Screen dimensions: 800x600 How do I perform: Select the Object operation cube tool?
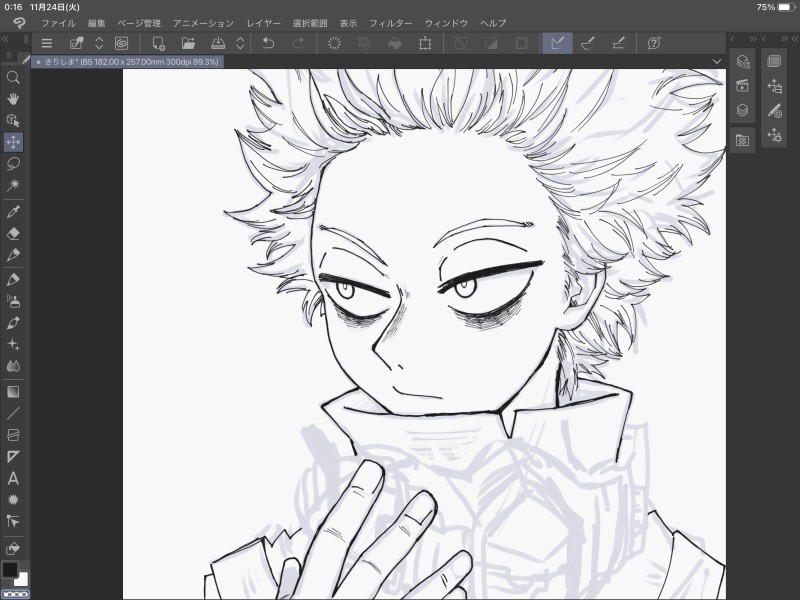[x=13, y=120]
